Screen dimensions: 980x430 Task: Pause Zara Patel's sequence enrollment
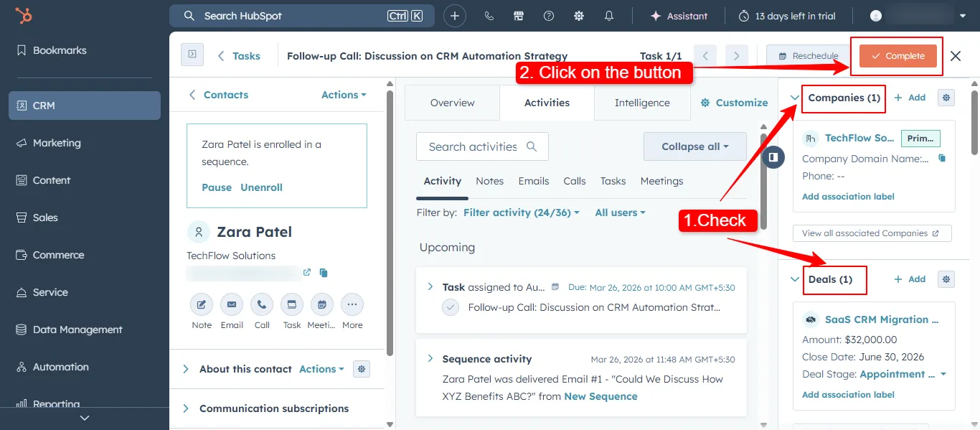[x=217, y=187]
